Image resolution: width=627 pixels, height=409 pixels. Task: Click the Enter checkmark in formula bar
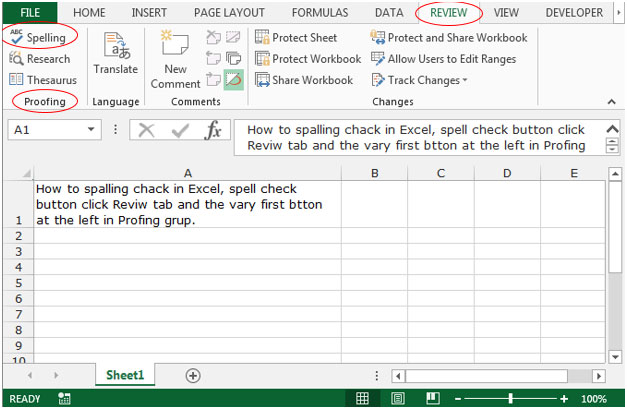coord(180,130)
